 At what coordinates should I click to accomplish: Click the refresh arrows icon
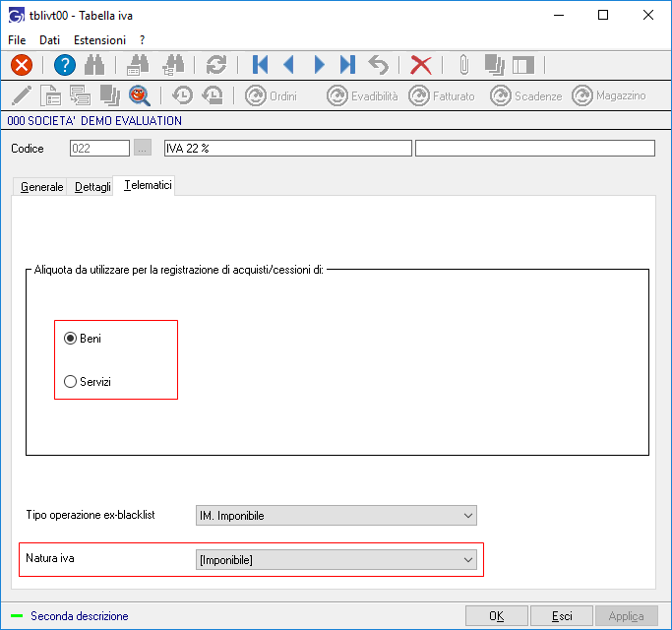(216, 65)
